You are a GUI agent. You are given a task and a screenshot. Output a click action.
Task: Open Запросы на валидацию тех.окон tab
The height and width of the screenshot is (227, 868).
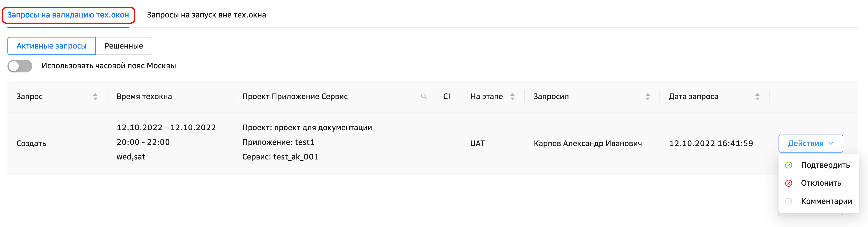[x=68, y=15]
